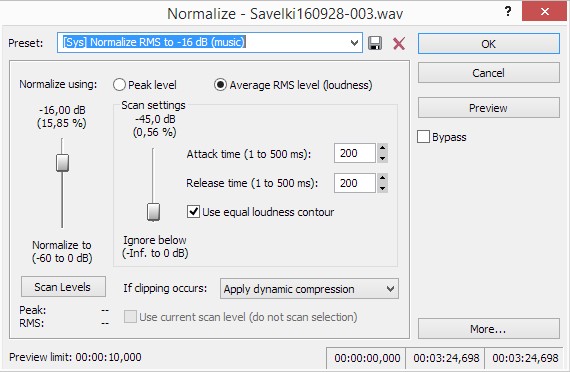Confirm normalization with the OK button

click(489, 44)
